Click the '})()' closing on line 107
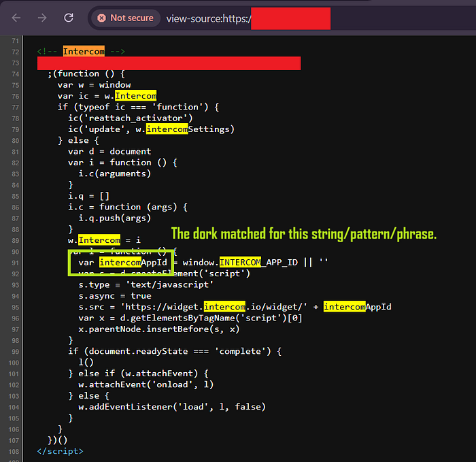Screen dimensions: 476x462 [x=57, y=440]
